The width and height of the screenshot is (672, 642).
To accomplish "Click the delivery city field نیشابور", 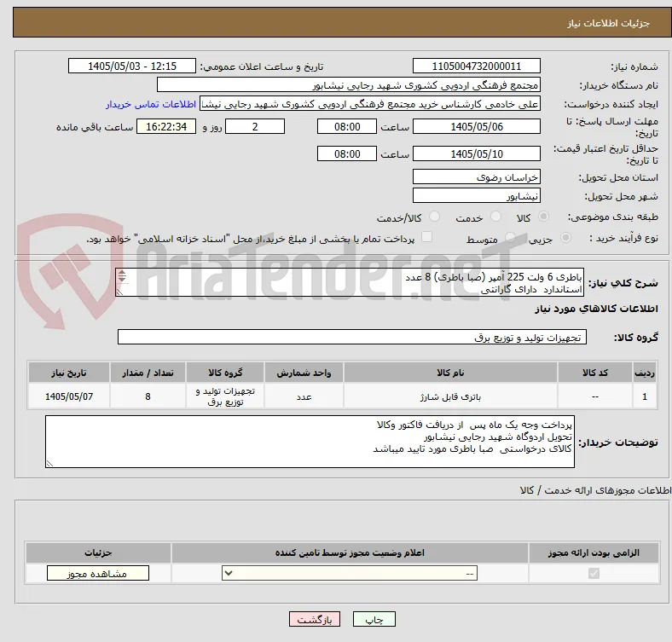I will tap(476, 195).
